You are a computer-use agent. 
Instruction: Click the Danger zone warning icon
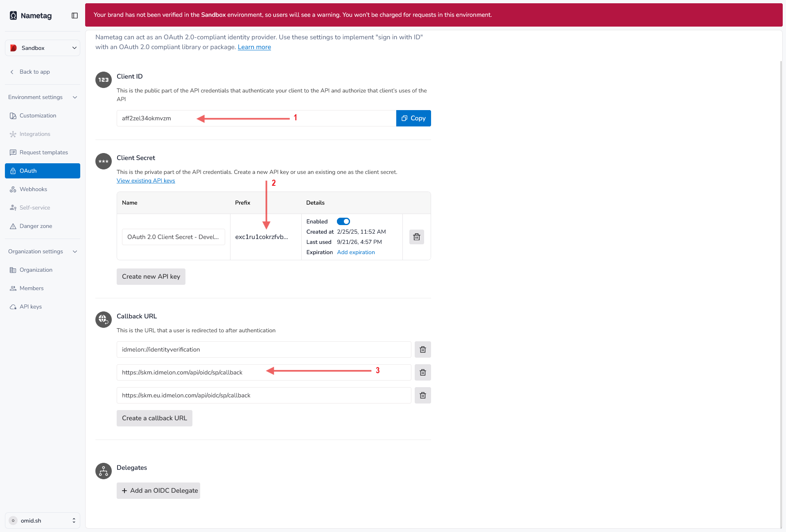point(13,226)
